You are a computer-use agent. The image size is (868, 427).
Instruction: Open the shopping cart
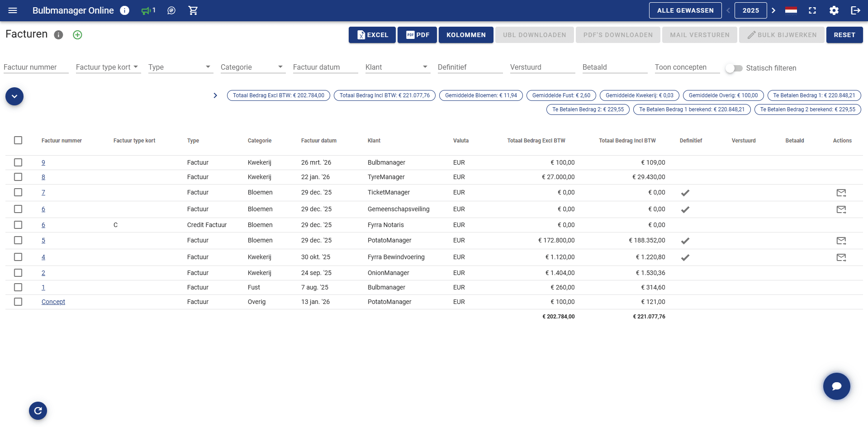pos(193,10)
